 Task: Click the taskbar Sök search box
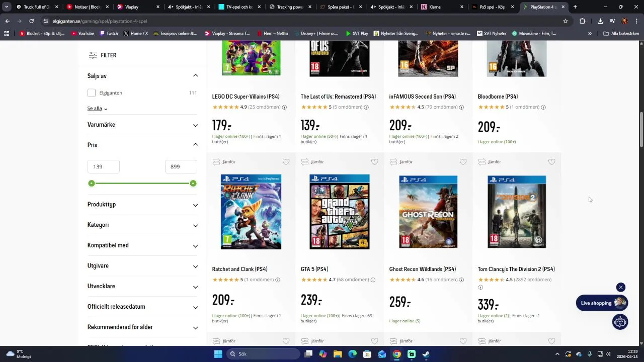pyautogui.click(x=263, y=354)
